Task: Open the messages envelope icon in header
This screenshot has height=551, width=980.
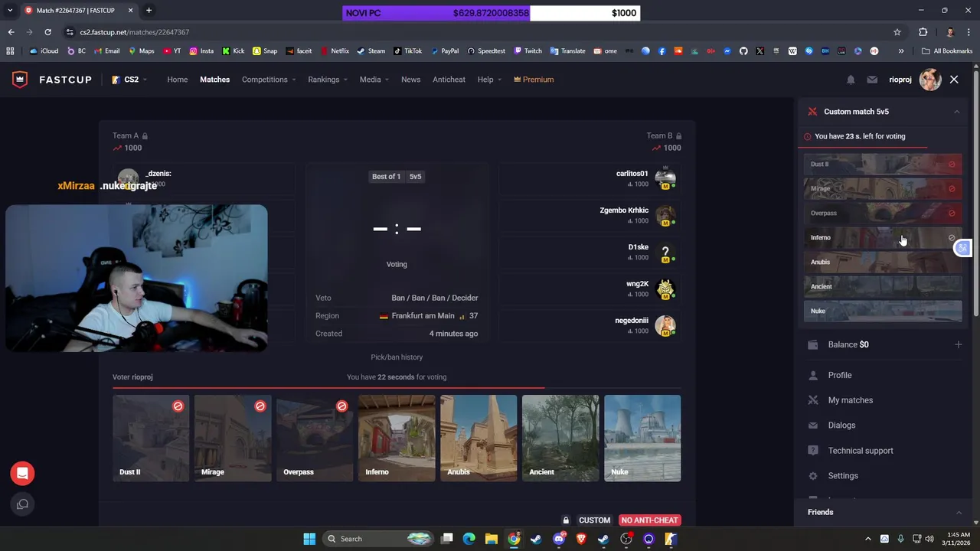Action: click(872, 80)
